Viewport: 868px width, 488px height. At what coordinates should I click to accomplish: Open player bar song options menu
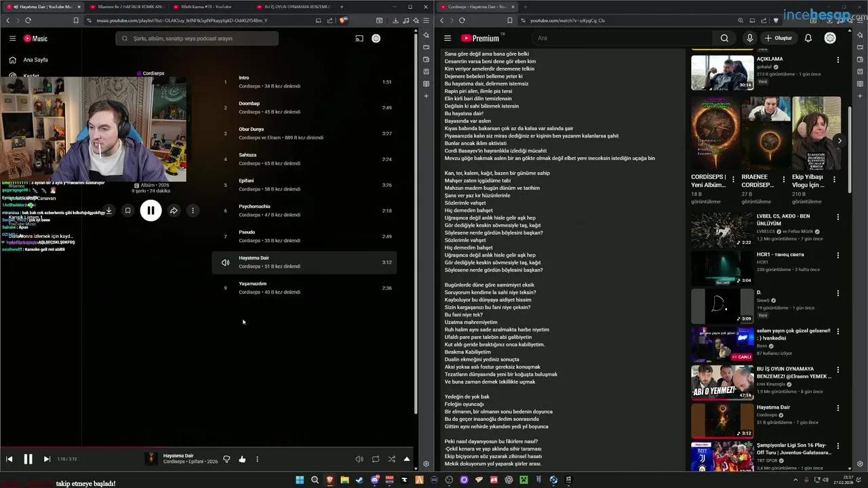(x=257, y=459)
